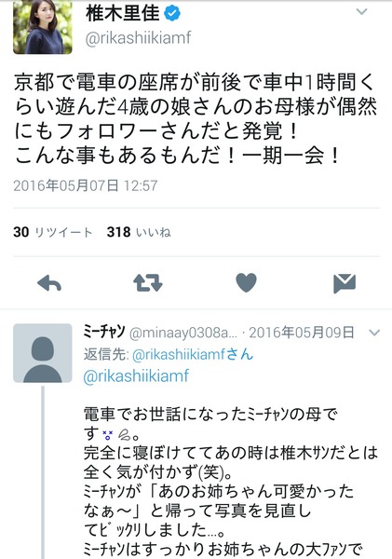This screenshot has height=559, width=392.
Task: Expand the reply tweet options chevron
Action: coord(374,333)
